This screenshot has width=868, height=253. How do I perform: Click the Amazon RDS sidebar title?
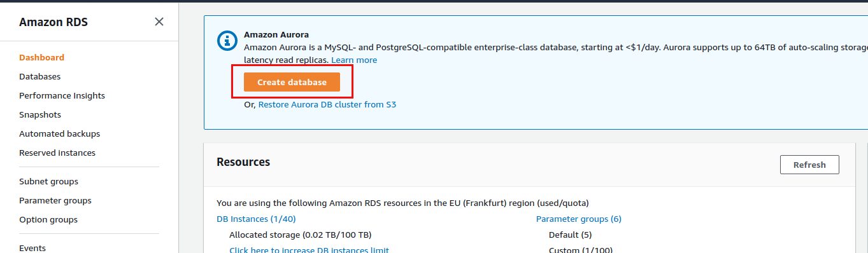coord(53,22)
